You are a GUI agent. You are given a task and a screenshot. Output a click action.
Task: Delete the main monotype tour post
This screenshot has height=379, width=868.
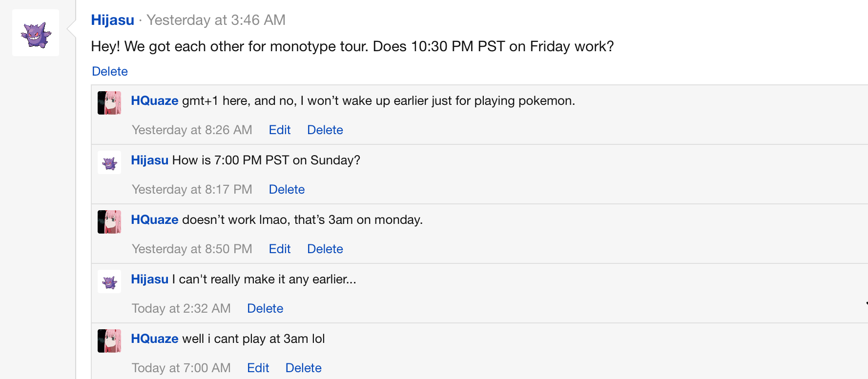tap(110, 71)
